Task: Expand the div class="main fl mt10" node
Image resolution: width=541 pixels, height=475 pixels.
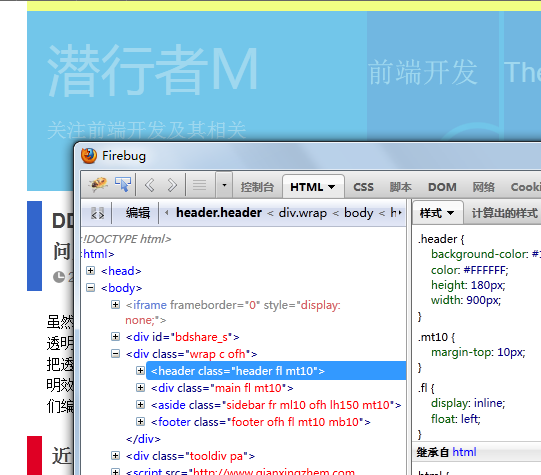Action: click(140, 387)
